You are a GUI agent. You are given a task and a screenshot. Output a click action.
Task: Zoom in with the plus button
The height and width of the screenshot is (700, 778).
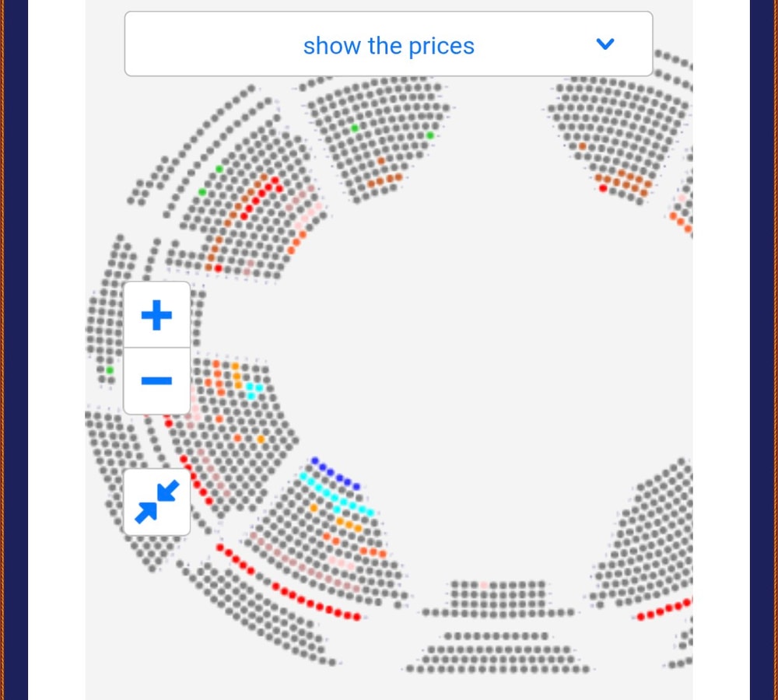coord(156,315)
